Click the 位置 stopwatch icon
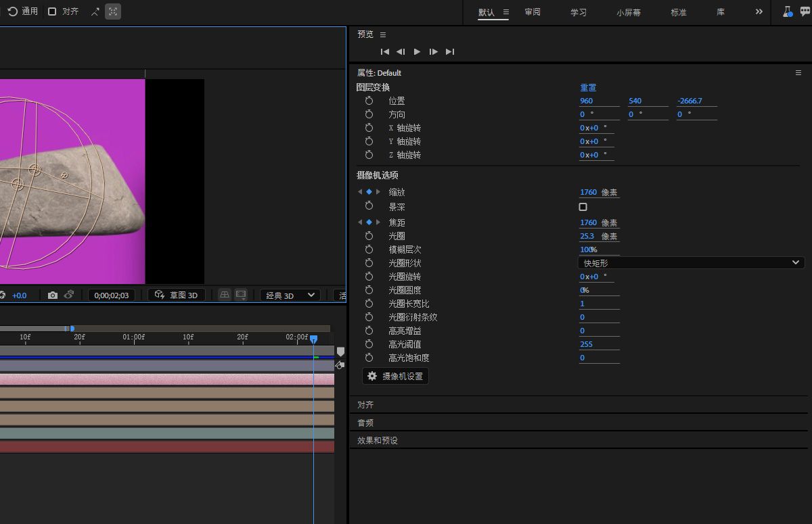Screen dimensions: 812x524 click(369, 101)
